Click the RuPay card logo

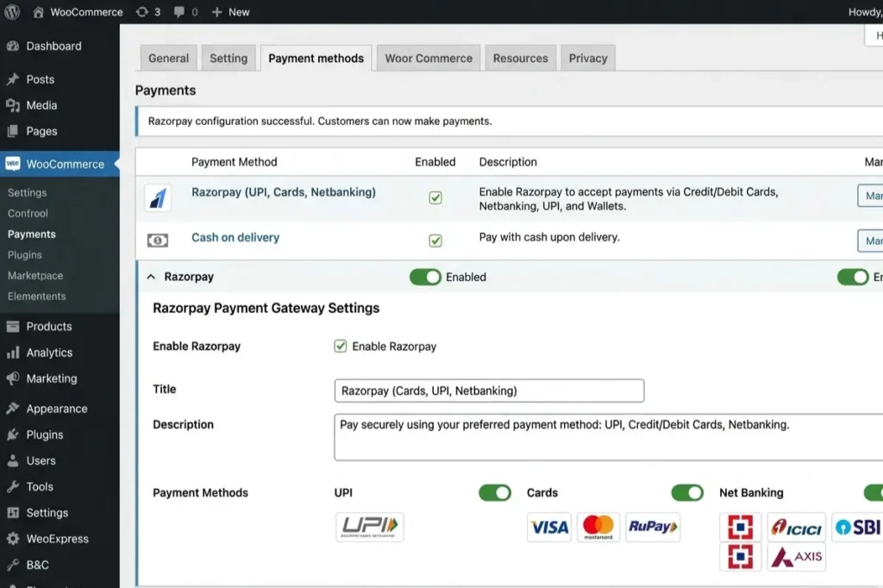click(653, 527)
